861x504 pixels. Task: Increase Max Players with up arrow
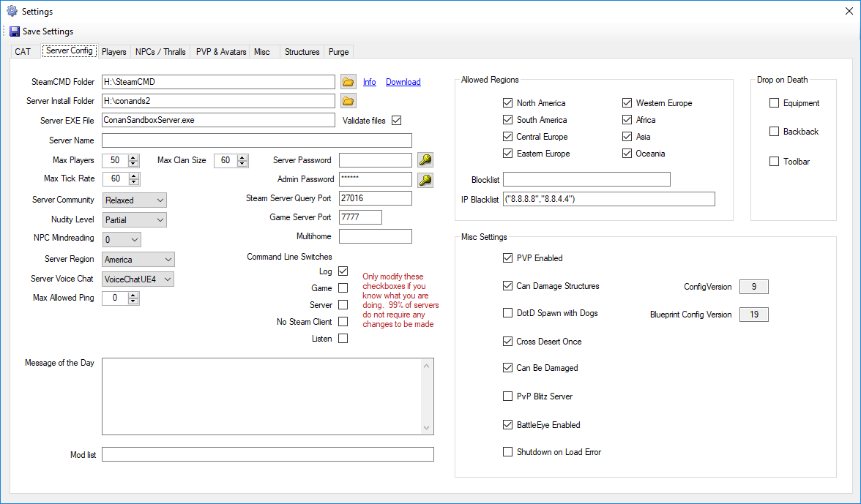click(x=133, y=157)
